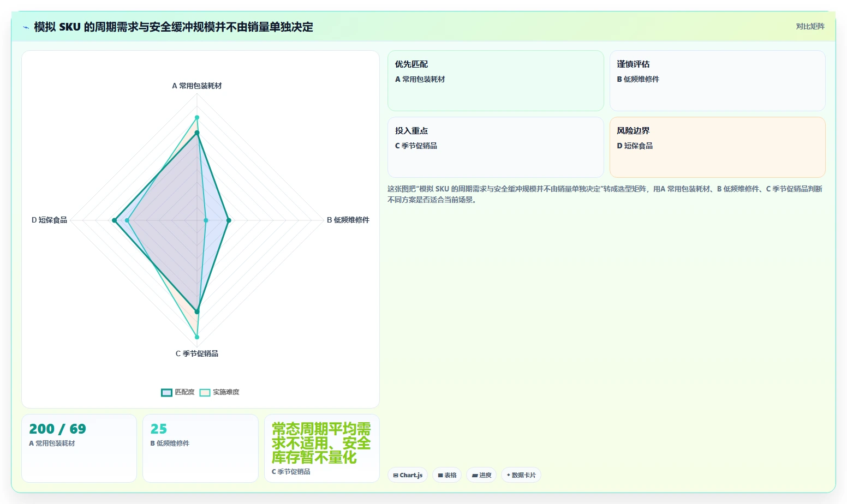Click the 进度 tag
The width and height of the screenshot is (847, 504).
click(x=481, y=475)
